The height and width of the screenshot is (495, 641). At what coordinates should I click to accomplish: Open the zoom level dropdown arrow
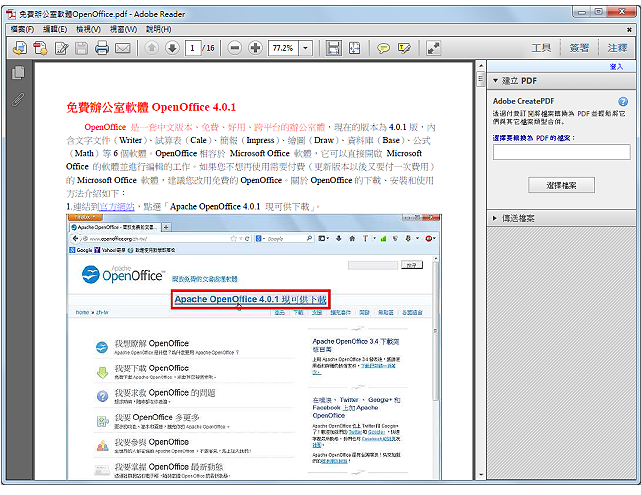coord(305,48)
